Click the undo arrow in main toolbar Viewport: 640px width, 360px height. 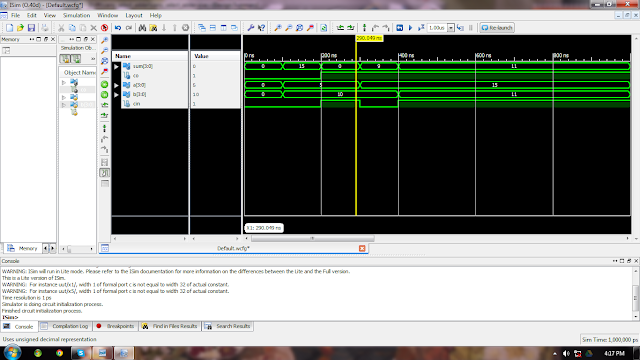pos(118,28)
